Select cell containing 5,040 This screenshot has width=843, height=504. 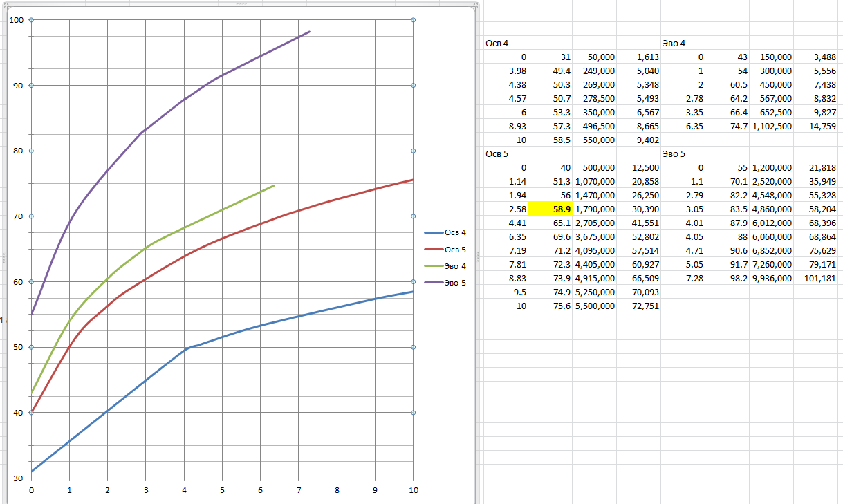638,71
